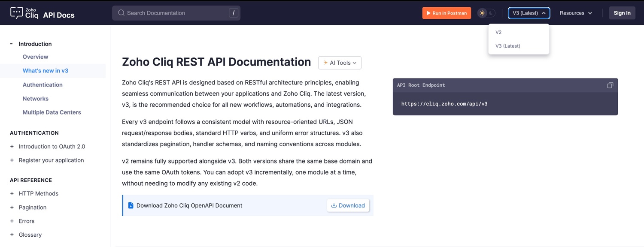The width and height of the screenshot is (644, 247).
Task: Click the OpenAPI document file icon
Action: point(131,205)
